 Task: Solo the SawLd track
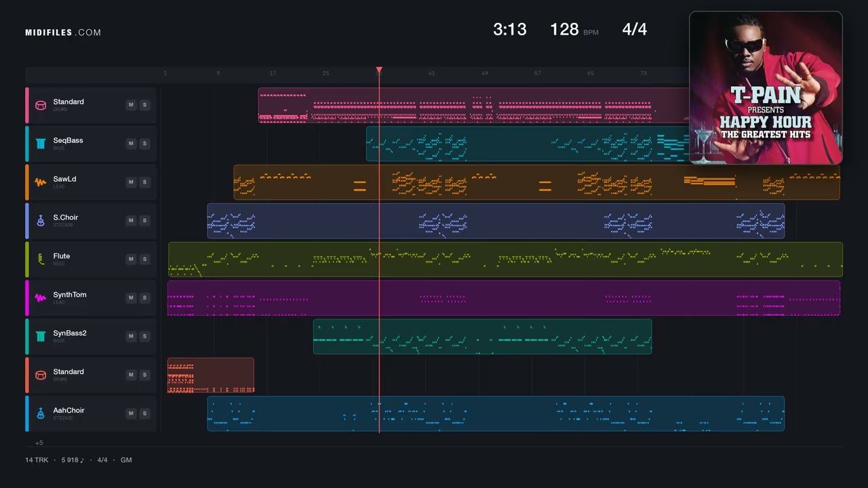point(144,182)
